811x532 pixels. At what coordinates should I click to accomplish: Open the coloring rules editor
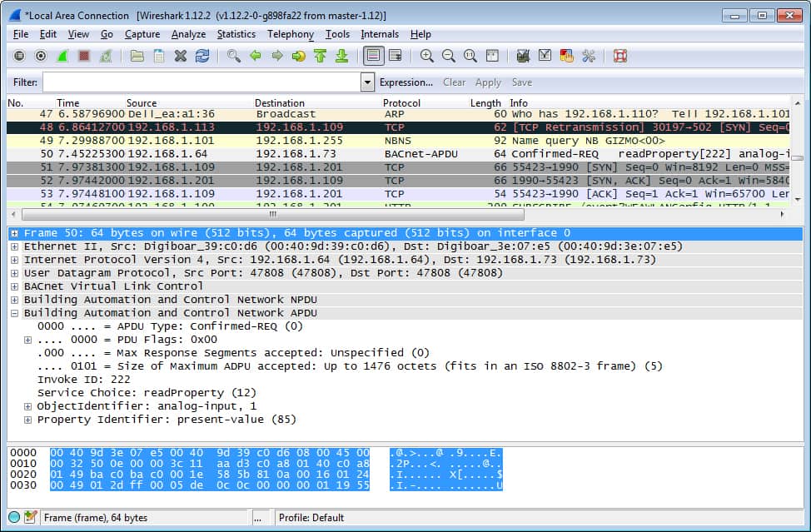point(566,56)
